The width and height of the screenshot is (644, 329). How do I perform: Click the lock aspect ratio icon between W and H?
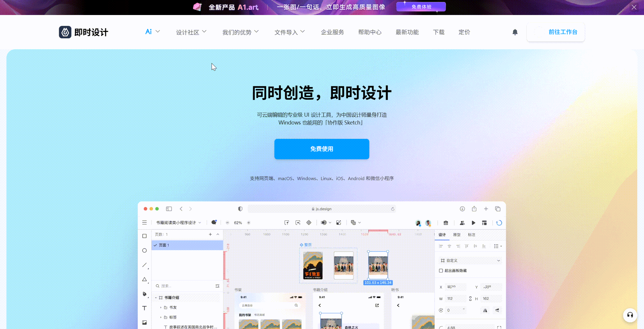[x=470, y=299]
